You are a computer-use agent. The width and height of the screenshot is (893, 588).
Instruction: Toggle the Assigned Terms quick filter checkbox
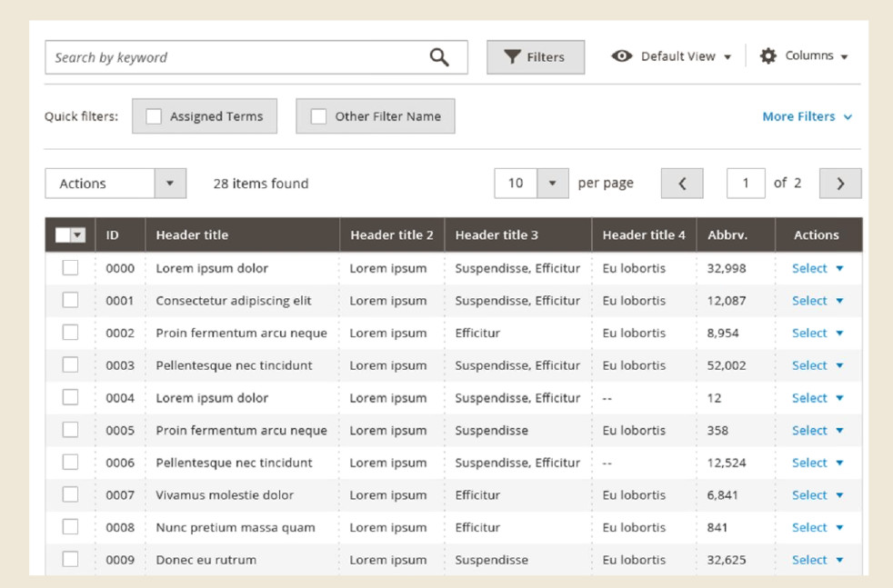click(154, 116)
